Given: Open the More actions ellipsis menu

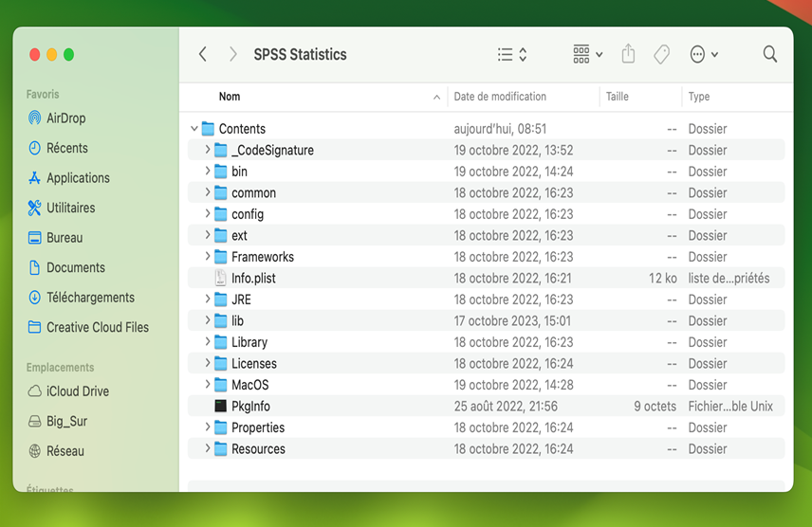Looking at the screenshot, I should (703, 55).
